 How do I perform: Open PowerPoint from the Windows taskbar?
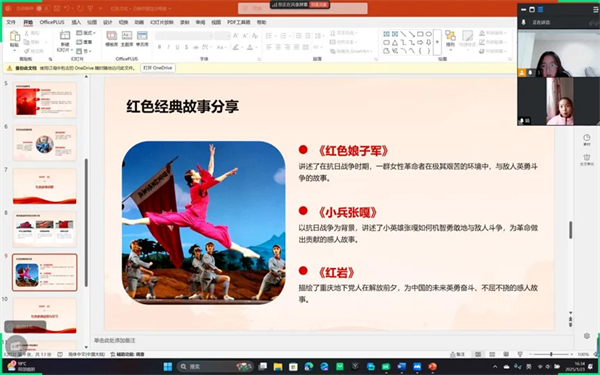pos(432,367)
